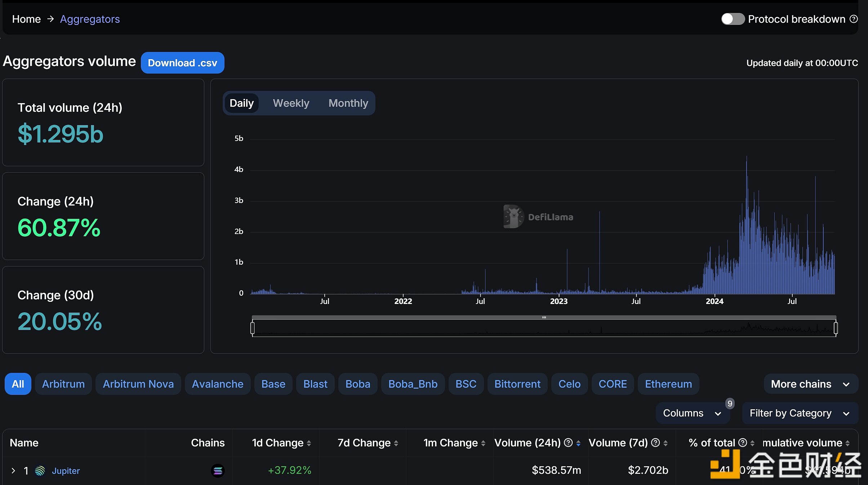Open the More chains dropdown
This screenshot has height=485, width=868.
(811, 384)
